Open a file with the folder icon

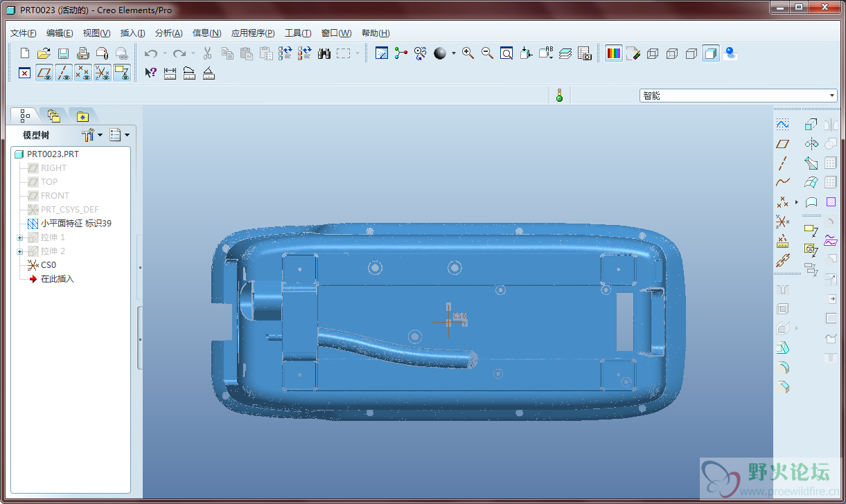click(x=44, y=53)
